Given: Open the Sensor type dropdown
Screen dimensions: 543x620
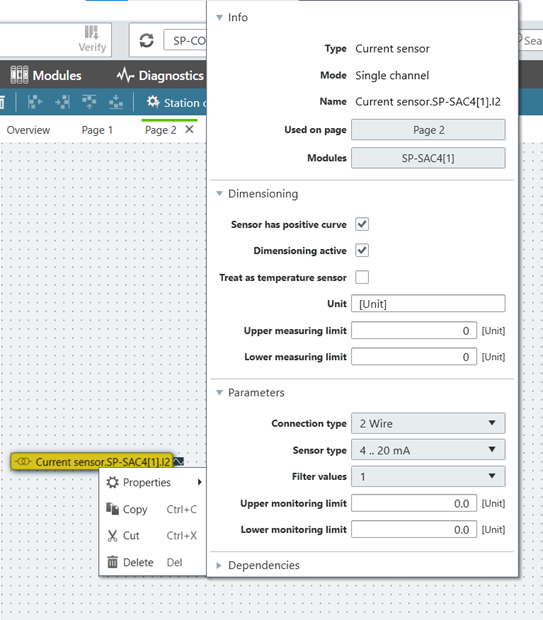Looking at the screenshot, I should coord(428,450).
